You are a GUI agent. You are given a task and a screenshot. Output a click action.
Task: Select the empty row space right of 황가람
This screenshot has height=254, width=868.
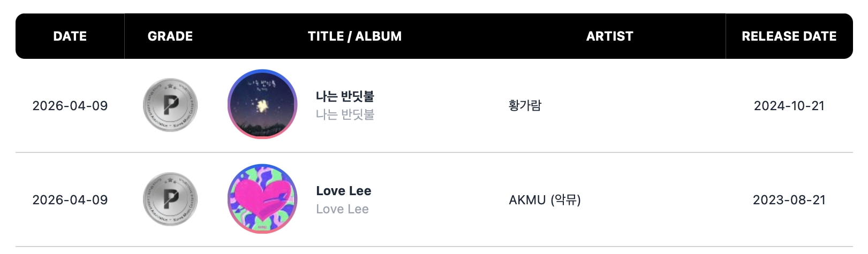tap(643, 106)
